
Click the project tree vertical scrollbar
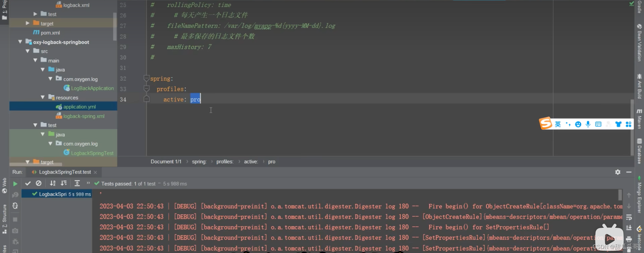pos(115,27)
